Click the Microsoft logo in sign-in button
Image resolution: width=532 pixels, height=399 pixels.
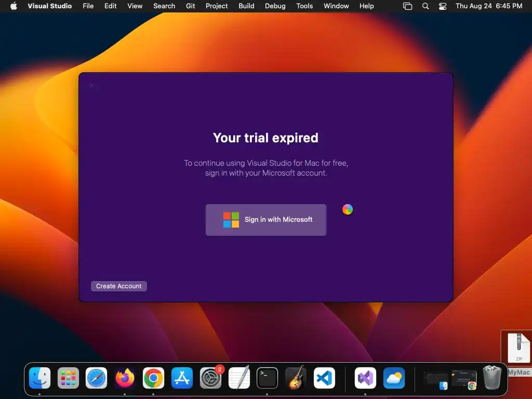click(x=231, y=220)
